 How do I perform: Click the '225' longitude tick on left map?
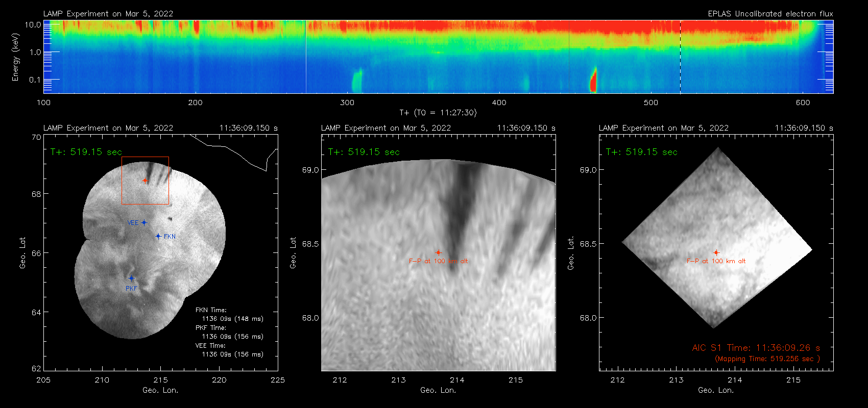point(278,380)
